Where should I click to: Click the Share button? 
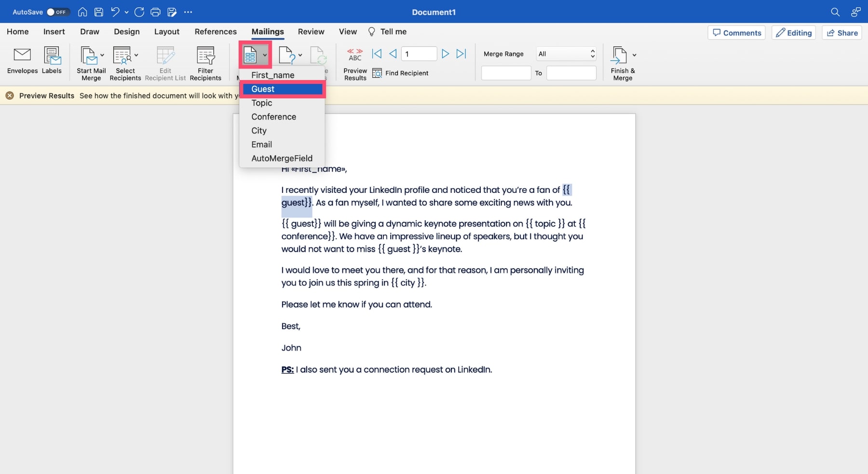[x=842, y=33]
